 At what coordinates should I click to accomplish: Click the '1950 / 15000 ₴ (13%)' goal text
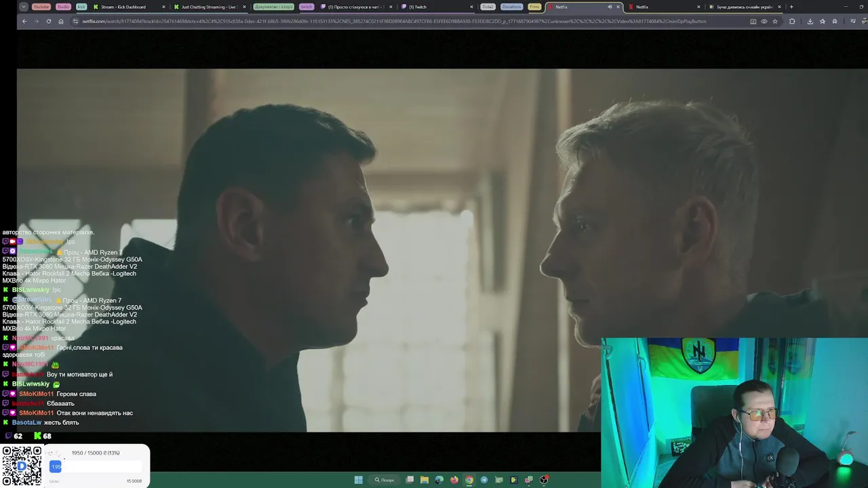[96, 453]
